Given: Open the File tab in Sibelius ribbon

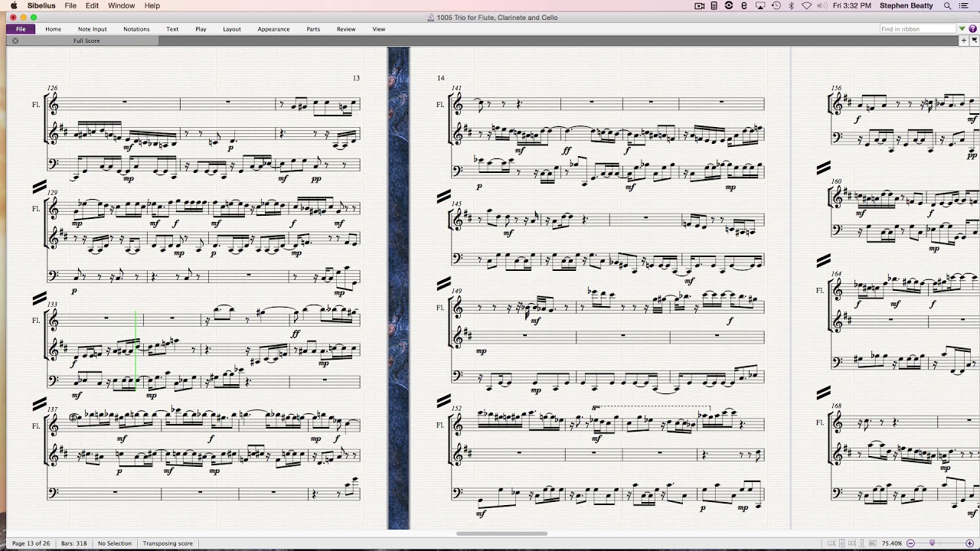Looking at the screenshot, I should [x=21, y=29].
